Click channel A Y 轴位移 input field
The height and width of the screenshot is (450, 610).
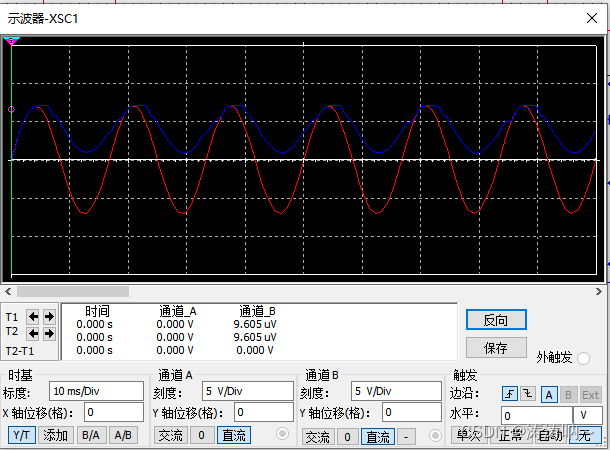point(264,412)
